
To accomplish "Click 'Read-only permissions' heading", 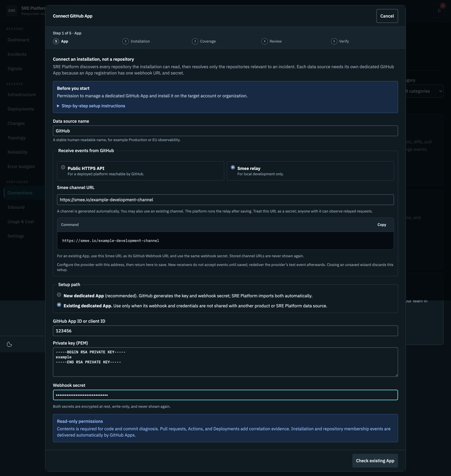I will [x=80, y=421].
